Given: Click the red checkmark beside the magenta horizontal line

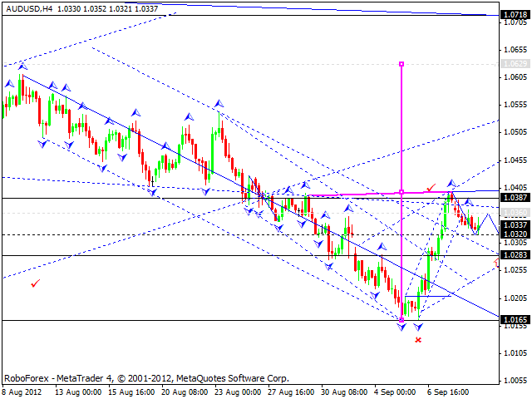Looking at the screenshot, I should point(431,187).
